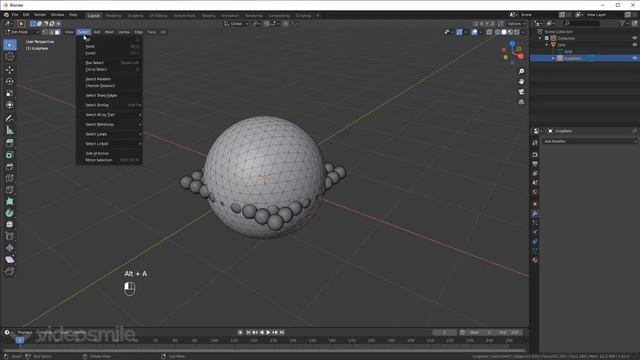Screen dimensions: 640x360
Task: Activate the Inset Faces tool
Action: coord(10,155)
